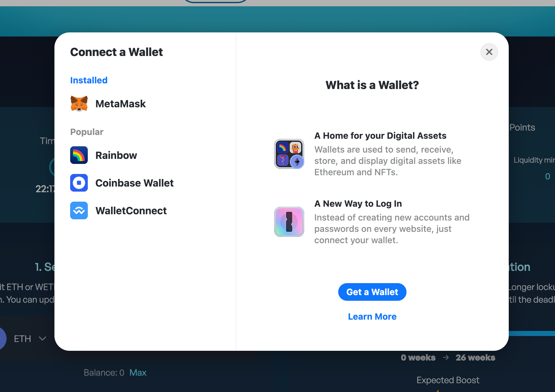The width and height of the screenshot is (555, 392).
Task: Close the Connect a Wallet dialog
Action: [489, 52]
